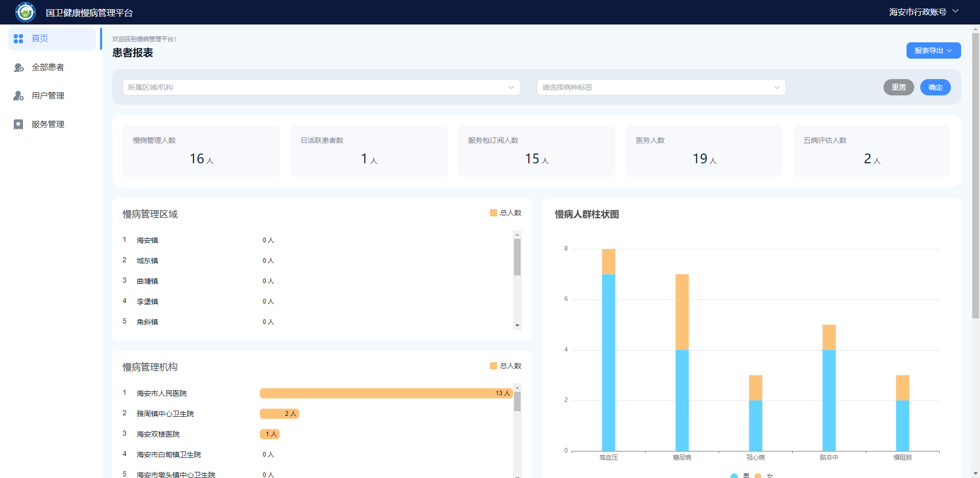Image resolution: width=980 pixels, height=478 pixels.
Task: Open the 所属区域/机构 dropdown
Action: 322,87
